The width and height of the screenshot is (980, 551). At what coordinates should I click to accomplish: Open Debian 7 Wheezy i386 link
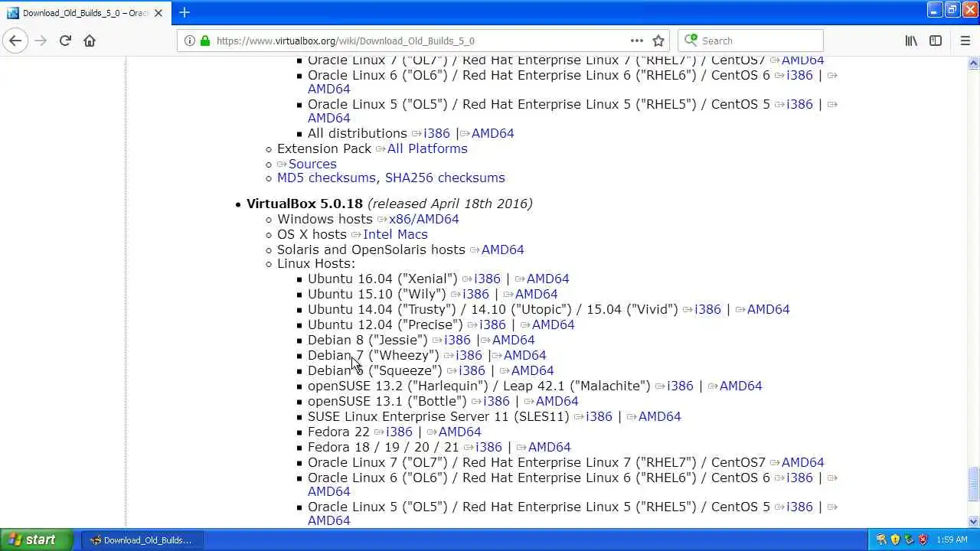469,355
